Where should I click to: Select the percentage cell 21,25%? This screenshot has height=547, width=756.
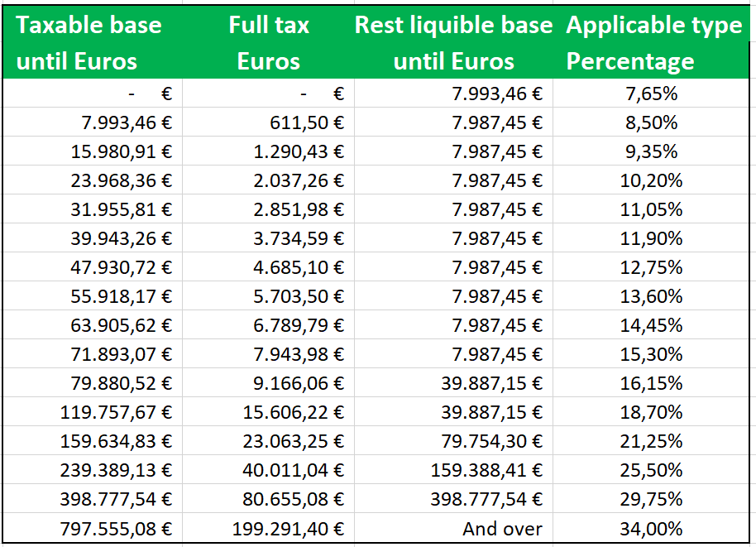(x=651, y=441)
